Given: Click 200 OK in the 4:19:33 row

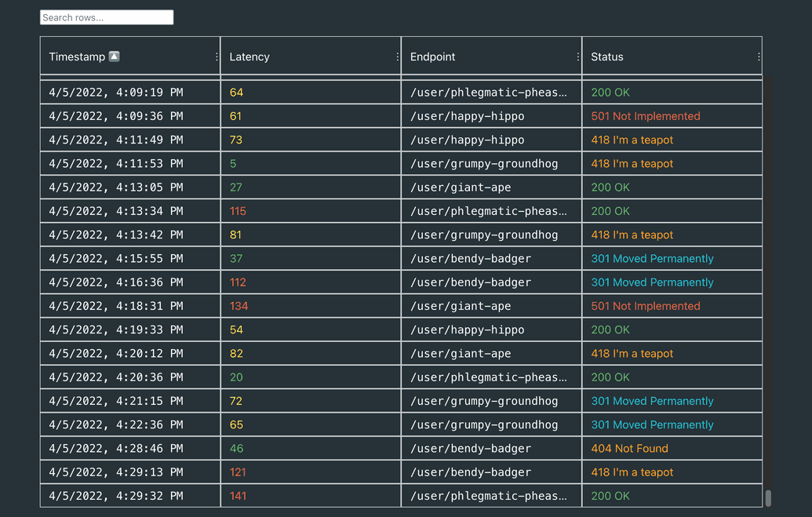Looking at the screenshot, I should 610,330.
